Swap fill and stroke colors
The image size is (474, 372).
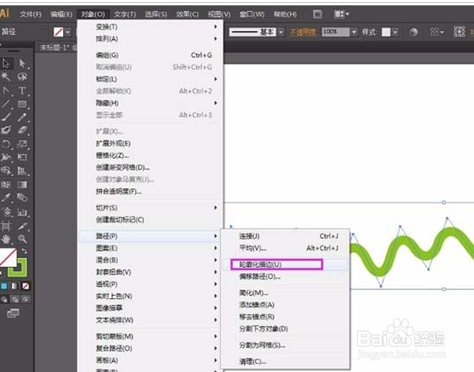pos(24,251)
